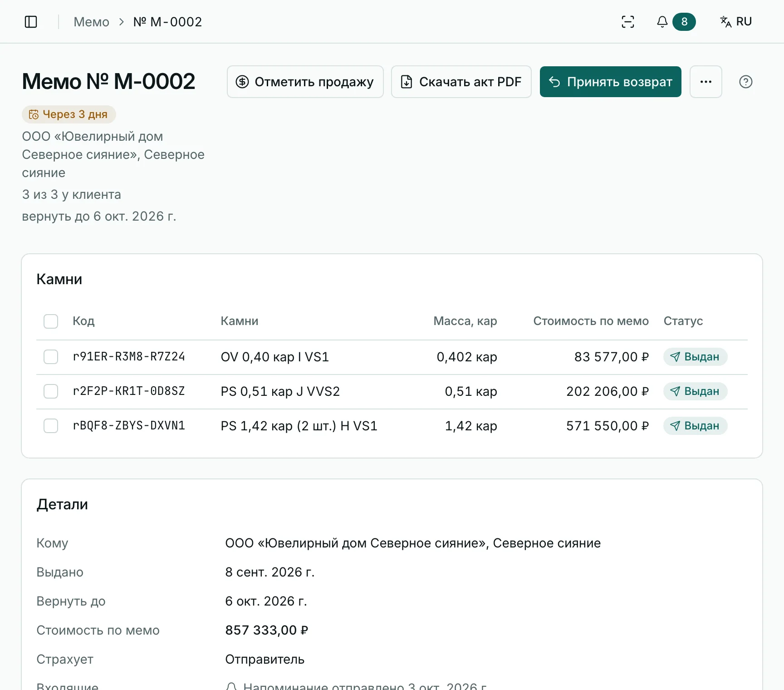Click code r2F2P-KR1T-0D8SZ
Viewport: 784px width, 690px height.
tap(129, 391)
